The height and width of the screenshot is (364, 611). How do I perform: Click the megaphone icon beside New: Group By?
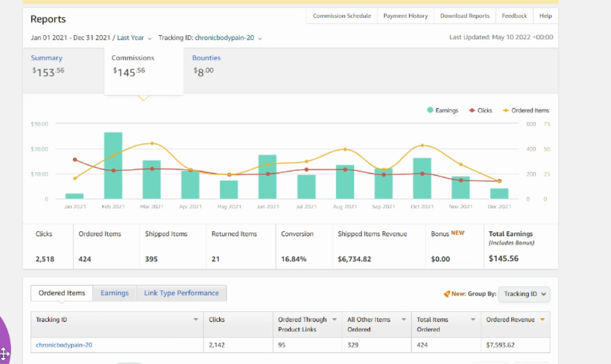pos(446,293)
